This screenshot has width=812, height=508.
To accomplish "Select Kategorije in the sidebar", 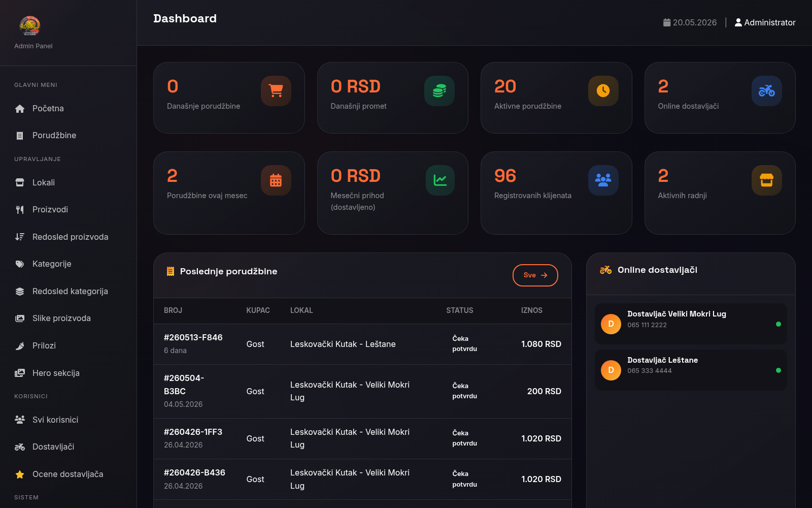I will (68, 264).
